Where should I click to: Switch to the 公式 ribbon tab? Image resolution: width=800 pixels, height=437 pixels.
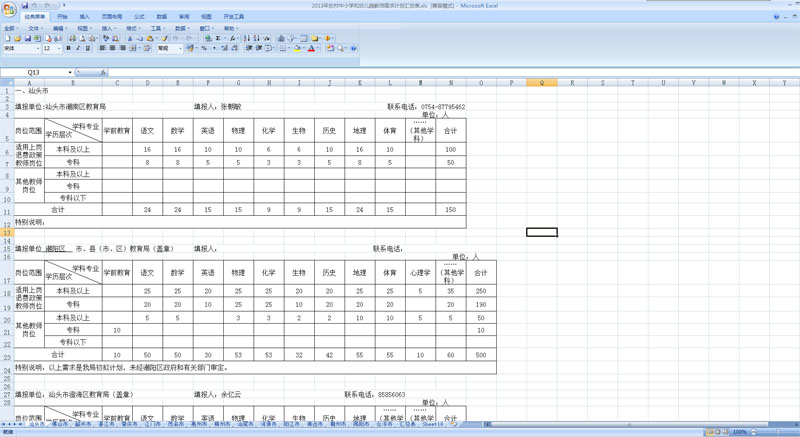tap(139, 17)
